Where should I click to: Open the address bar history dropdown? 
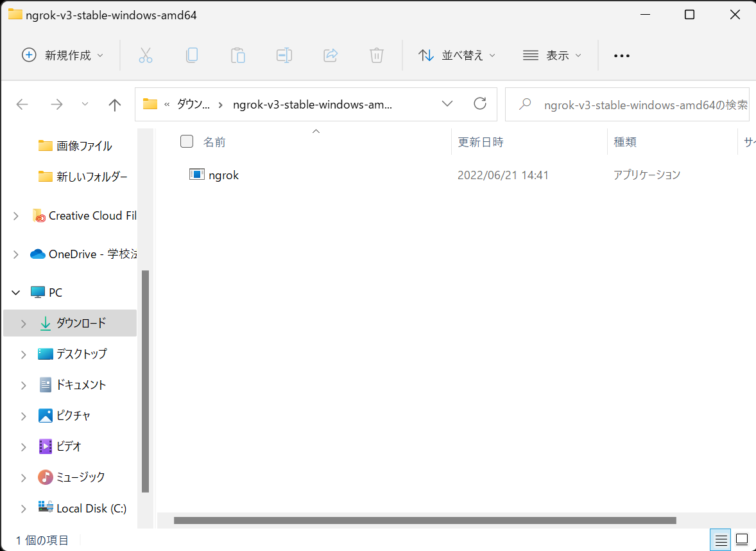pyautogui.click(x=447, y=104)
